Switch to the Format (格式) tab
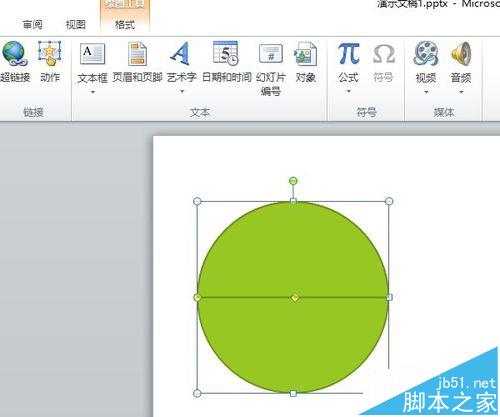The image size is (500, 417). point(125,25)
